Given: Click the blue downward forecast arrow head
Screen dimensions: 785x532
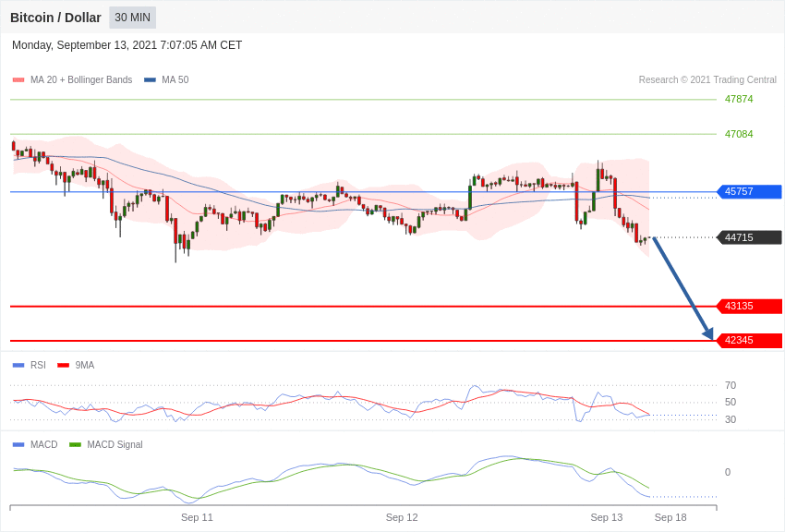Looking at the screenshot, I should click(x=708, y=333).
